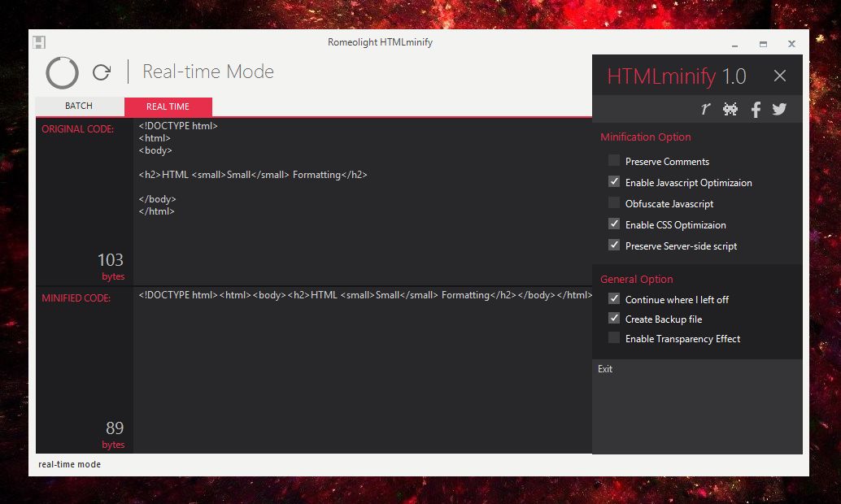Minimize the Romeolight HTMLminify window
This screenshot has width=841, height=504.
(734, 45)
